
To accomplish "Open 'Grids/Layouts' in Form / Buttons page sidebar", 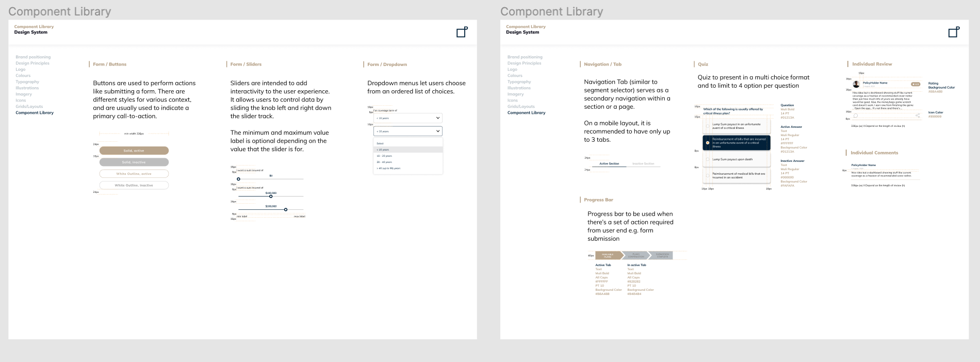I will point(29,107).
